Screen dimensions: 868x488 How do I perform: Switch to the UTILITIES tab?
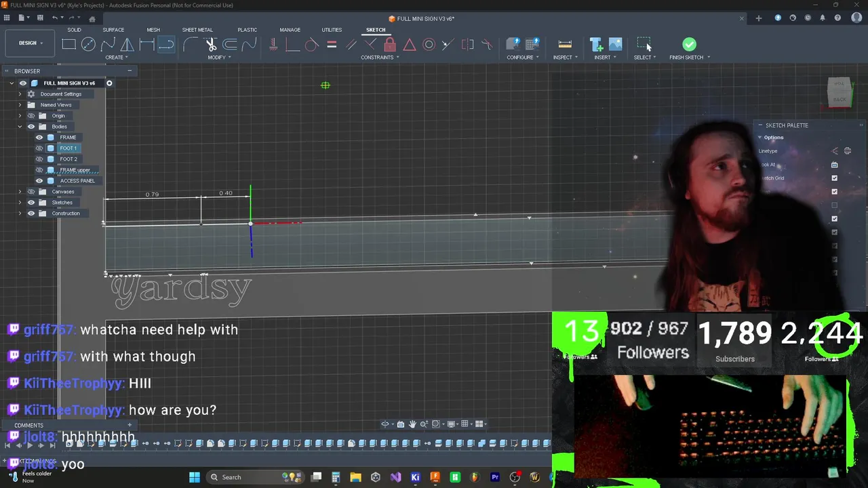point(332,30)
